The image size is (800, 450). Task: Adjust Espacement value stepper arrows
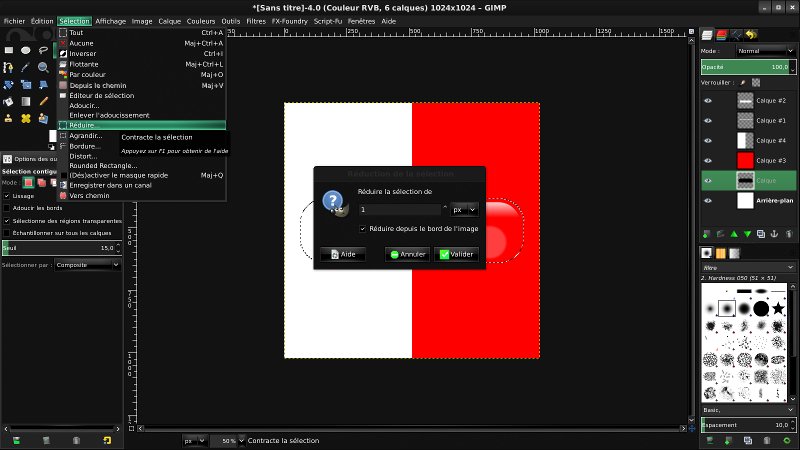point(793,424)
